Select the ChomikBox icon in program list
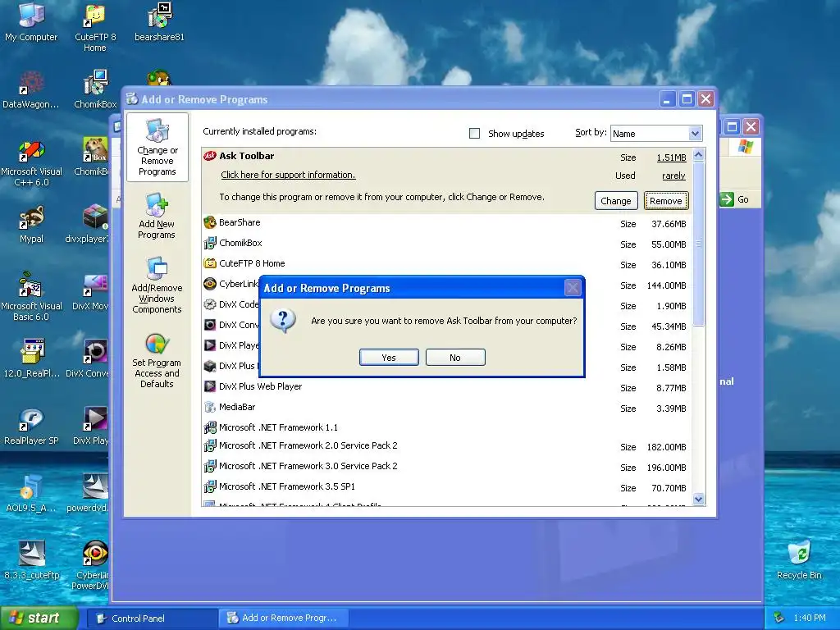Viewport: 840px width, 630px height. pos(209,243)
